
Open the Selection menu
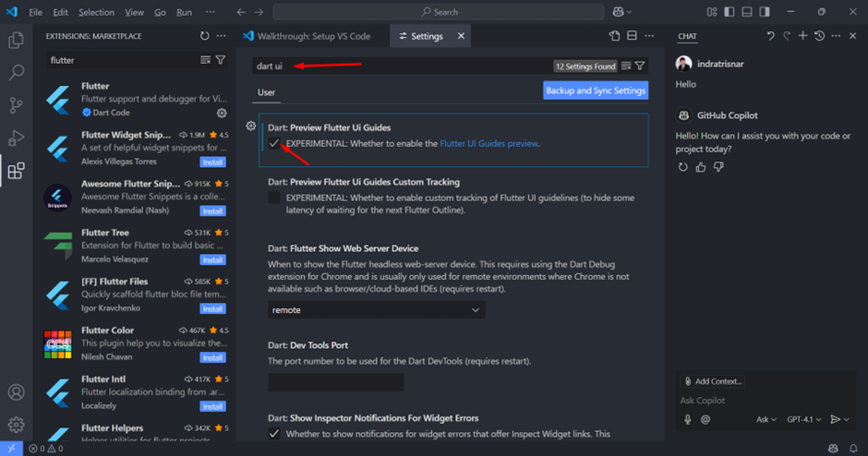(x=96, y=12)
